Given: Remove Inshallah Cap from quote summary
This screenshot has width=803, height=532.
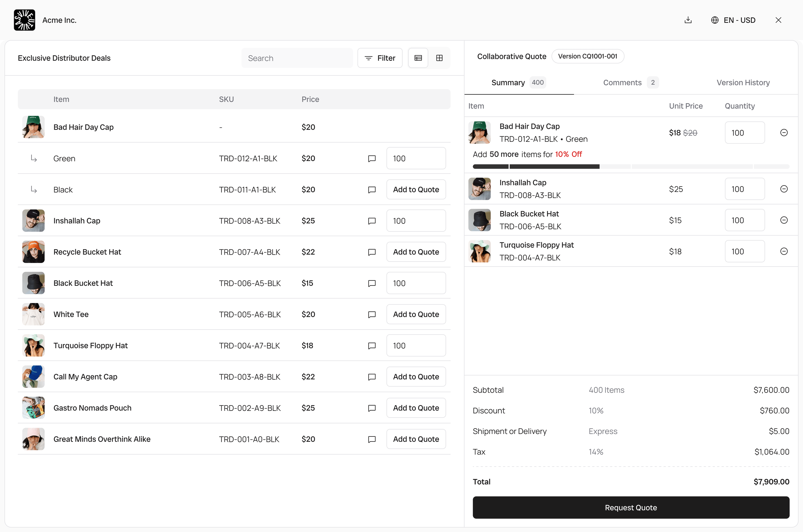Looking at the screenshot, I should (x=784, y=189).
